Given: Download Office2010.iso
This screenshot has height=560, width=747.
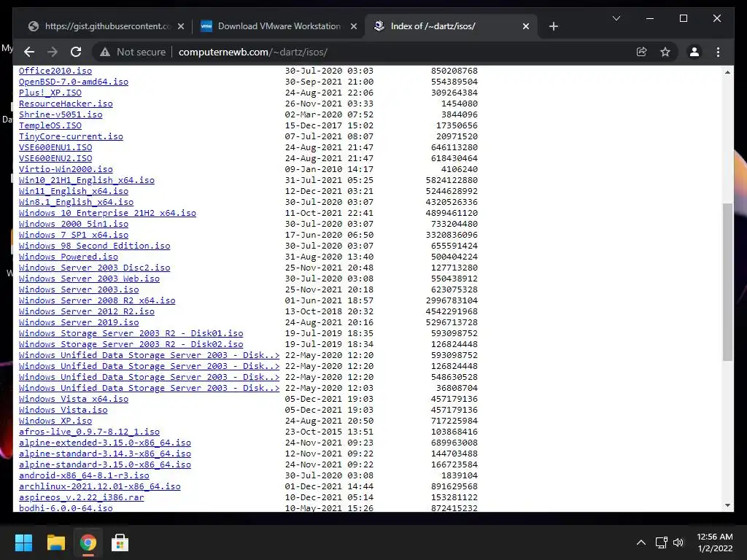Looking at the screenshot, I should [x=55, y=71].
